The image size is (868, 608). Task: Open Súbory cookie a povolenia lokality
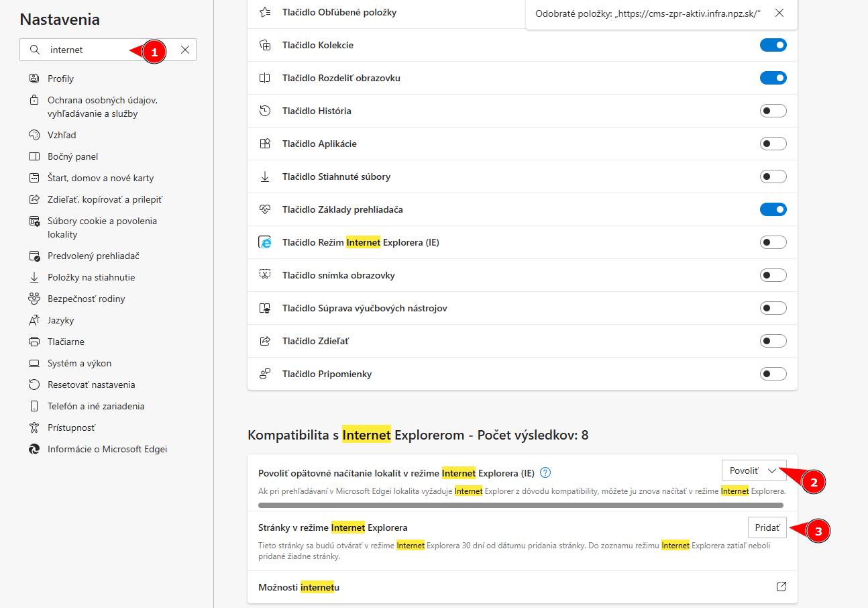click(x=102, y=227)
